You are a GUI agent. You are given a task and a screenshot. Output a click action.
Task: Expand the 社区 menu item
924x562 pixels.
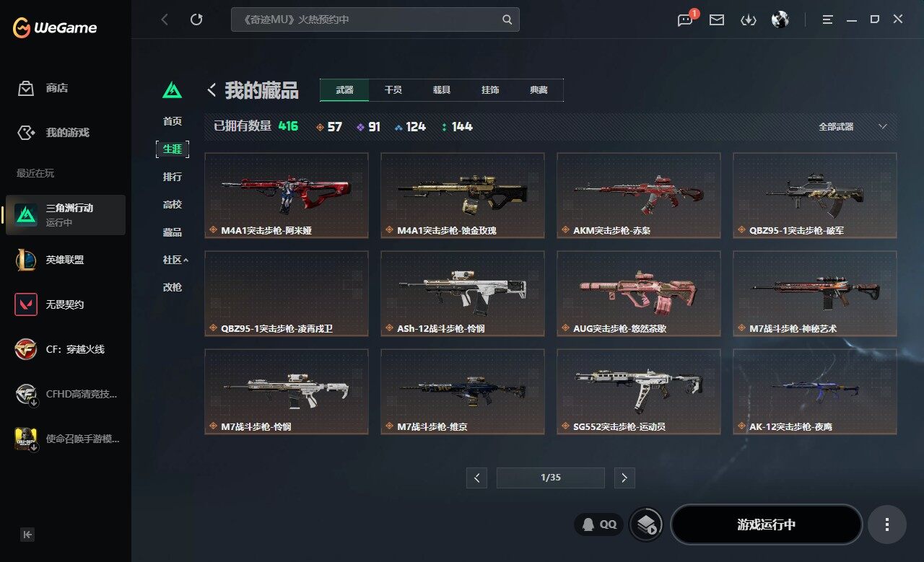click(175, 260)
